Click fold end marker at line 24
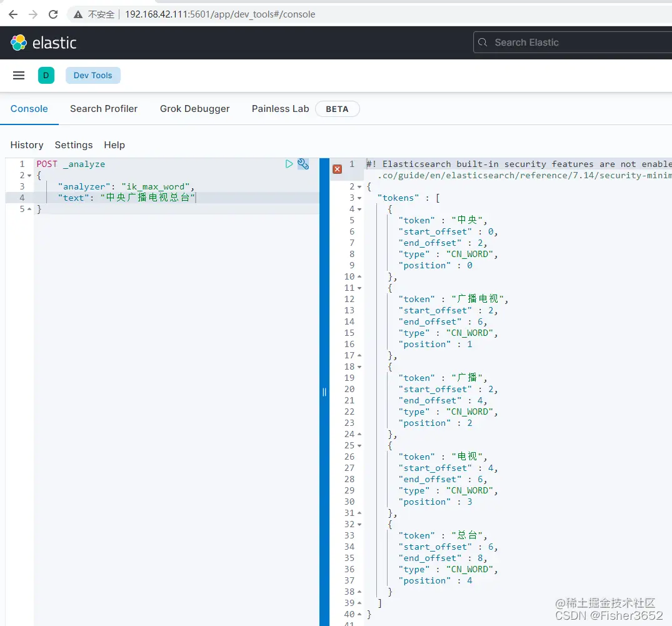672x626 pixels. (x=359, y=435)
